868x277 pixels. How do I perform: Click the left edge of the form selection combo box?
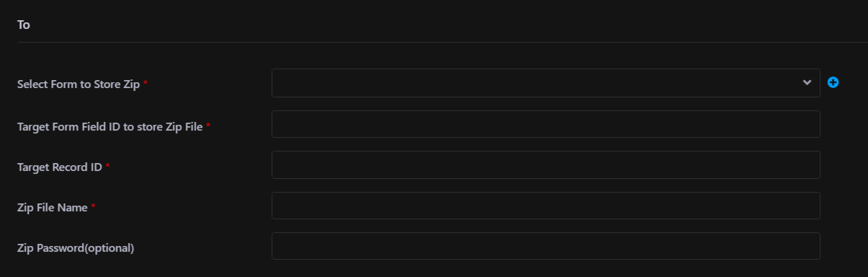coord(277,83)
